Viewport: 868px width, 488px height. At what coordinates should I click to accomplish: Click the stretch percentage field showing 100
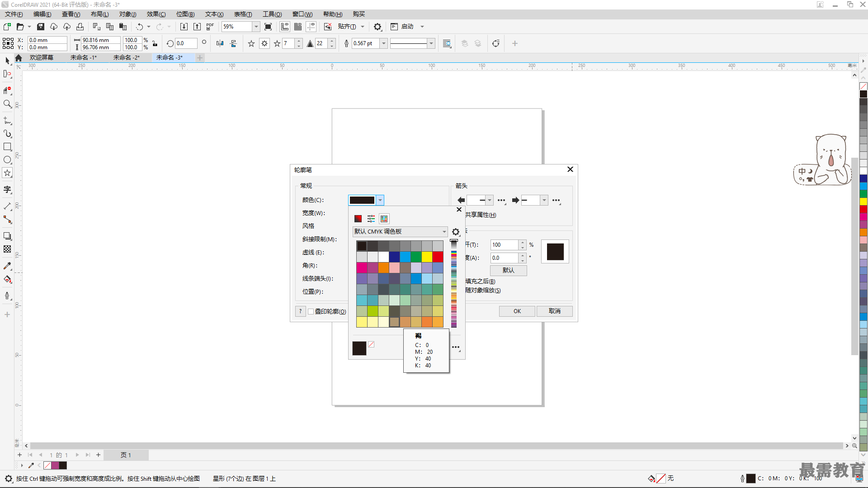[505, 245]
